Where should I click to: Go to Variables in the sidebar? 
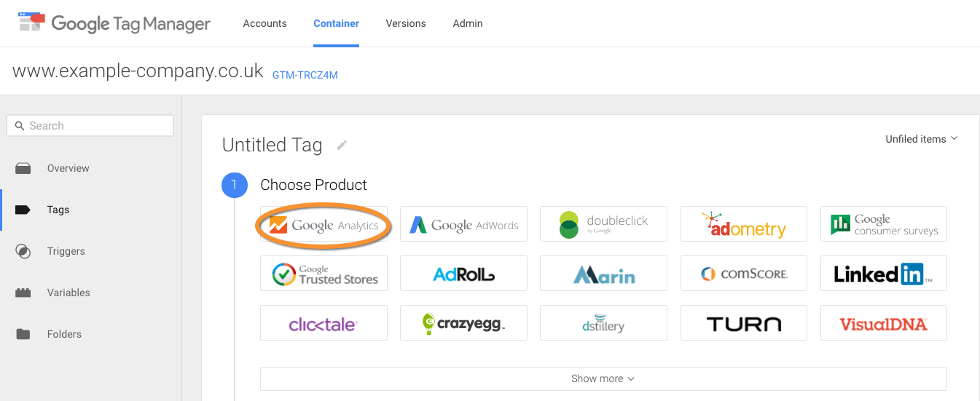[68, 293]
